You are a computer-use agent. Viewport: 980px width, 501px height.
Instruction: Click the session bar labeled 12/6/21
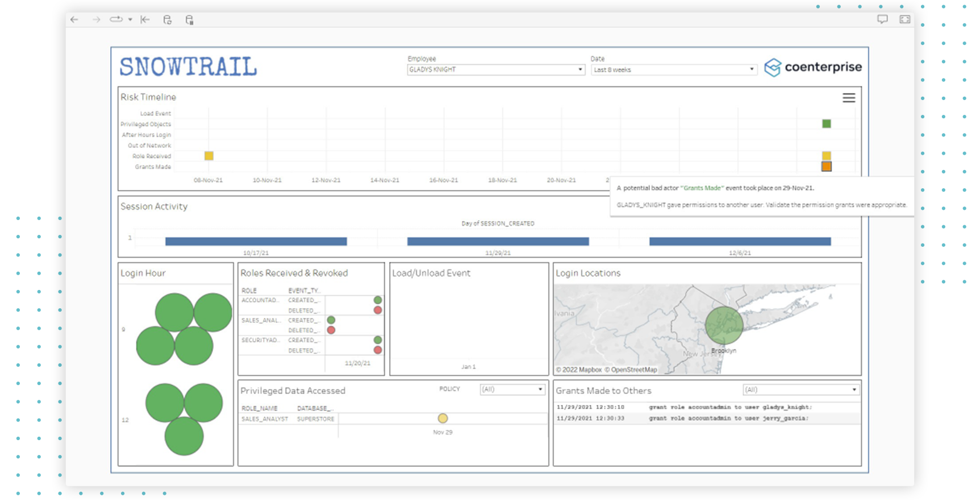point(740,242)
